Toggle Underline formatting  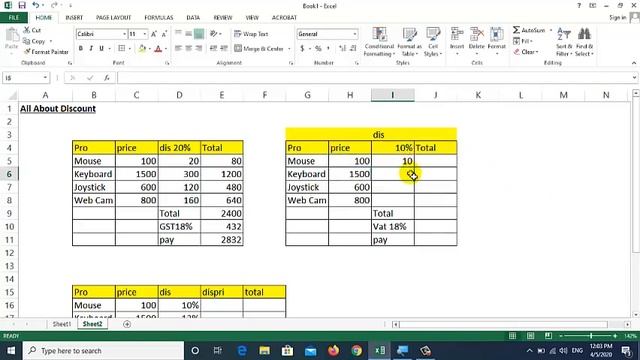point(101,48)
